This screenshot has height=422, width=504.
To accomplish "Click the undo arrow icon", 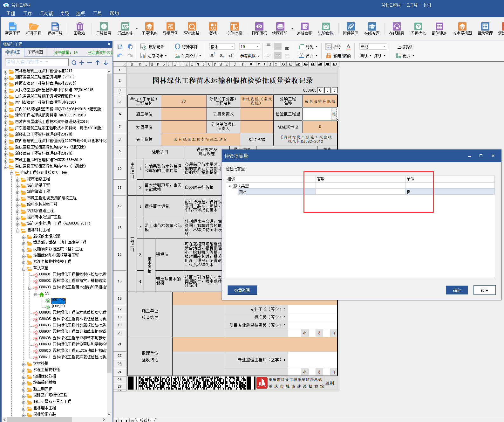I will [120, 55].
